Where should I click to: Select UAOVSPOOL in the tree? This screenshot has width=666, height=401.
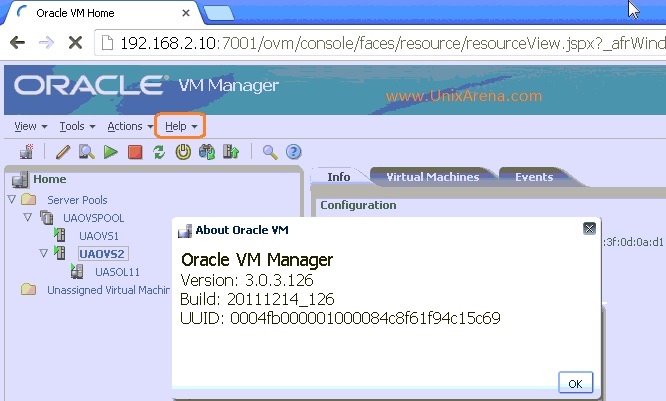93,218
